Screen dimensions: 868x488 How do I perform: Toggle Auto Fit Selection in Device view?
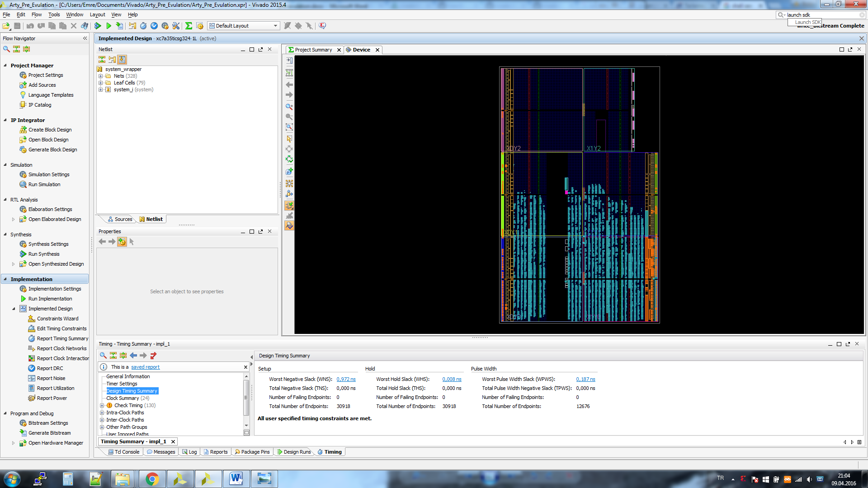(x=289, y=159)
